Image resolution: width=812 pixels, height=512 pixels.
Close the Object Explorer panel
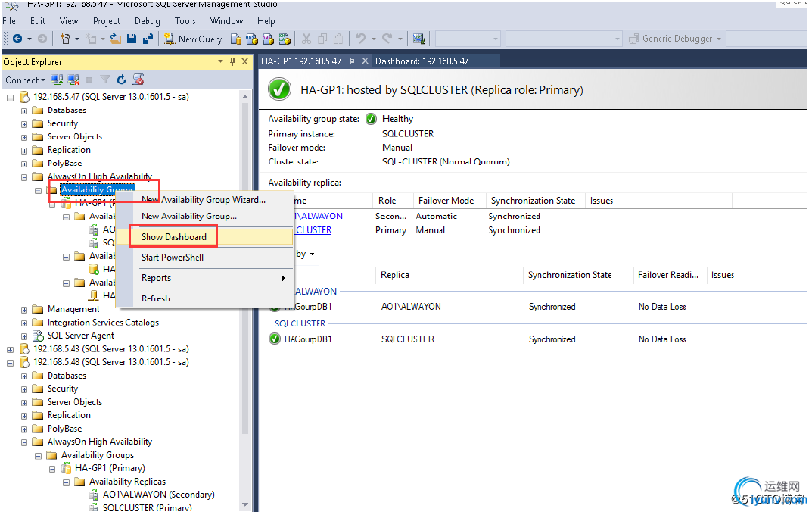(245, 61)
